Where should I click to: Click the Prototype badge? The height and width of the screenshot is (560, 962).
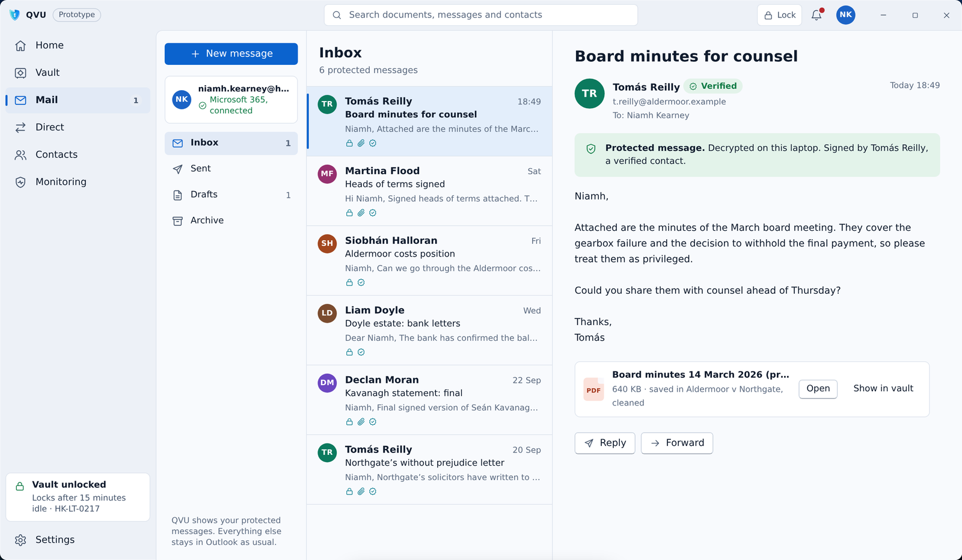pos(77,15)
